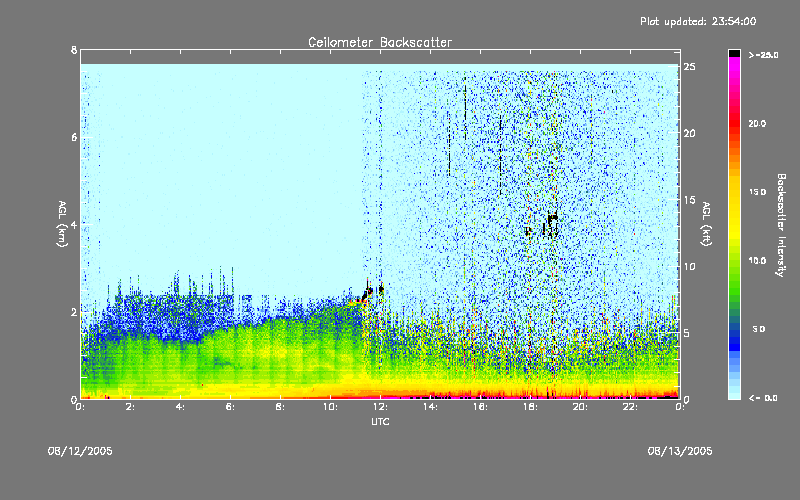Click the '14:' hour tick on the UTC axis
Image resolution: width=800 pixels, height=500 pixels.
point(431,407)
